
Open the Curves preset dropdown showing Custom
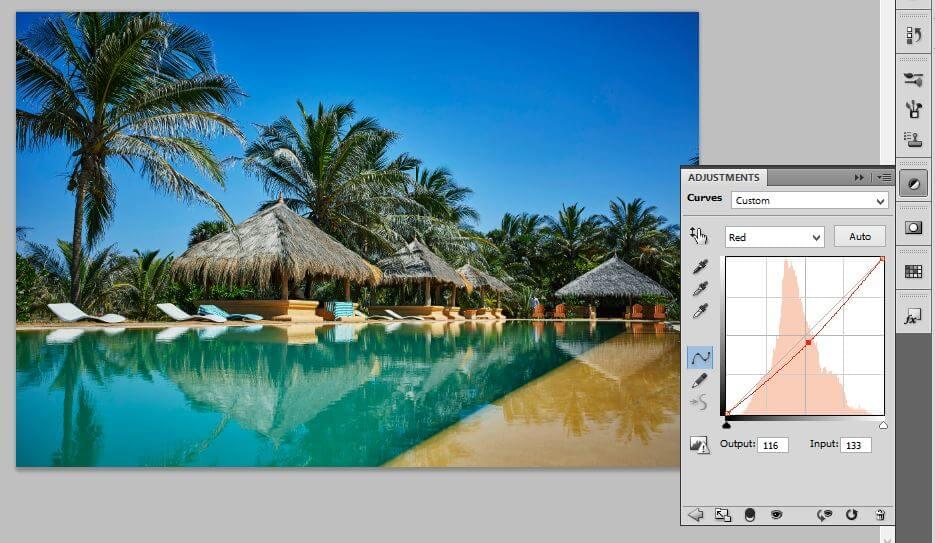click(809, 200)
